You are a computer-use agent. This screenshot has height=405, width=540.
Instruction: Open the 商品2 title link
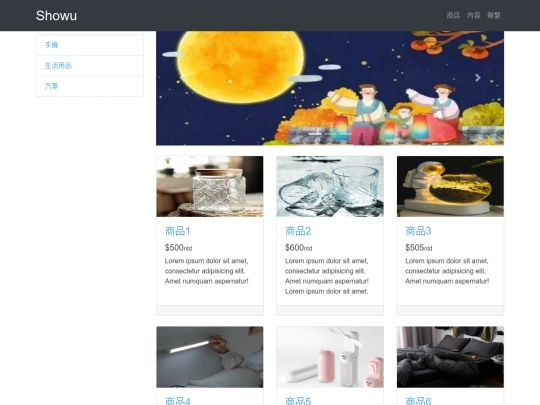point(298,231)
